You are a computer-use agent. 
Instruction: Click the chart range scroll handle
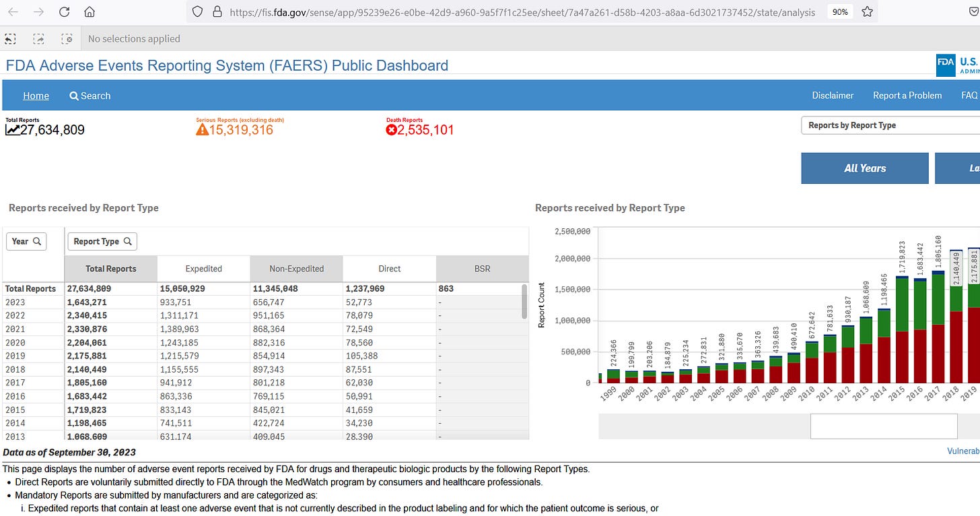point(884,426)
